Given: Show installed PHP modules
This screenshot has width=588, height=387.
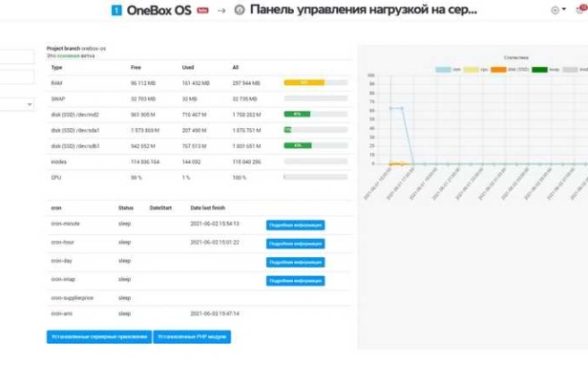Looking at the screenshot, I should 193,336.
